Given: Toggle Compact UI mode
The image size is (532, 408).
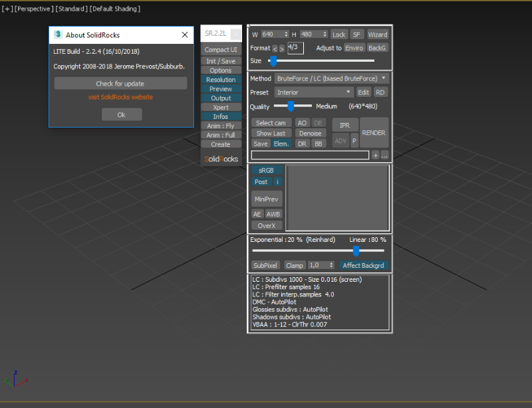Looking at the screenshot, I should point(221,50).
